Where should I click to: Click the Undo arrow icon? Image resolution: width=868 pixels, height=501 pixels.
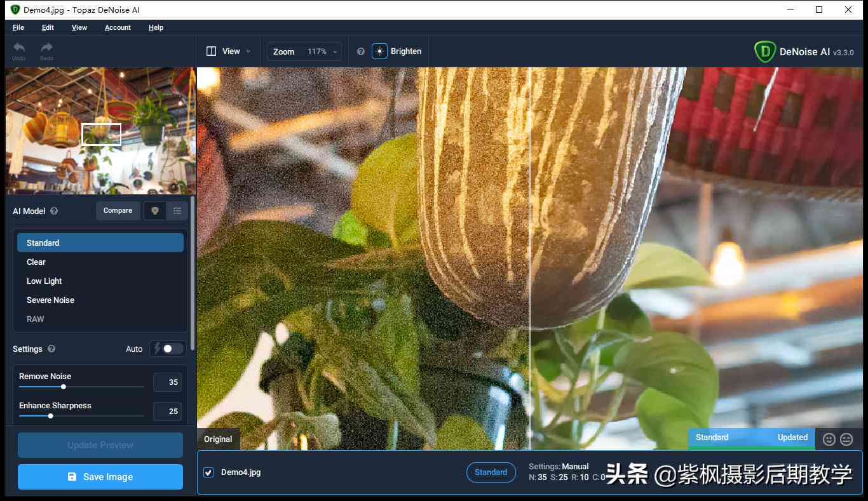point(19,48)
